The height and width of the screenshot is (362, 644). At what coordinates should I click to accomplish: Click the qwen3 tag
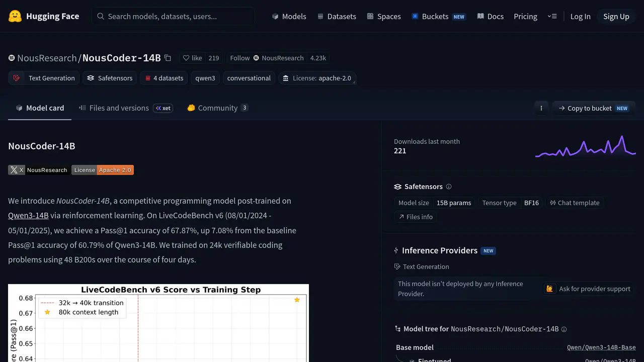tap(205, 78)
